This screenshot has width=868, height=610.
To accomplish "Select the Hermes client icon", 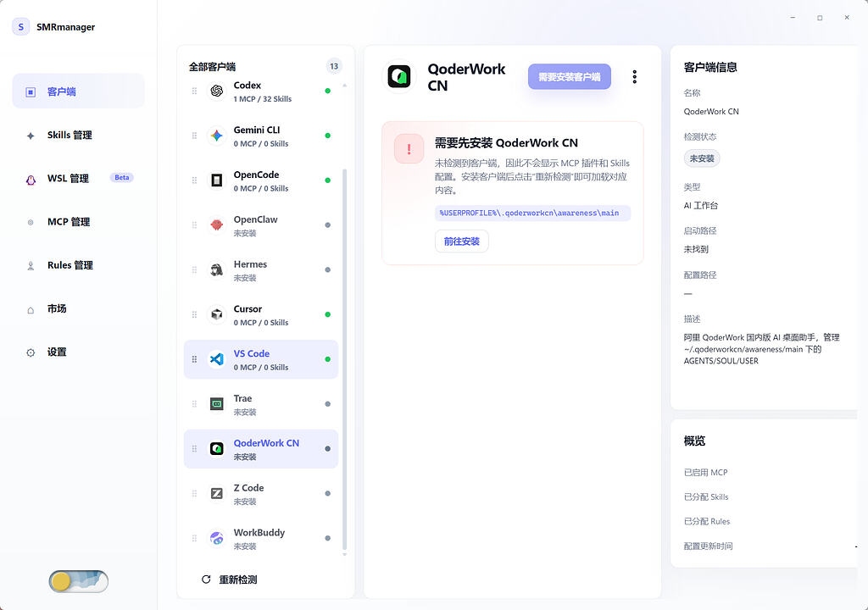I will click(x=216, y=270).
